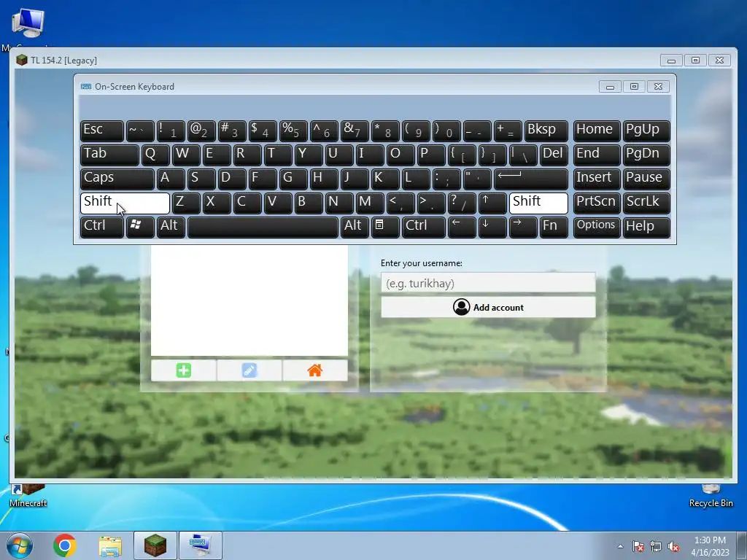This screenshot has height=560, width=747.
Task: Toggle the Caps key
Action: pyautogui.click(x=117, y=179)
